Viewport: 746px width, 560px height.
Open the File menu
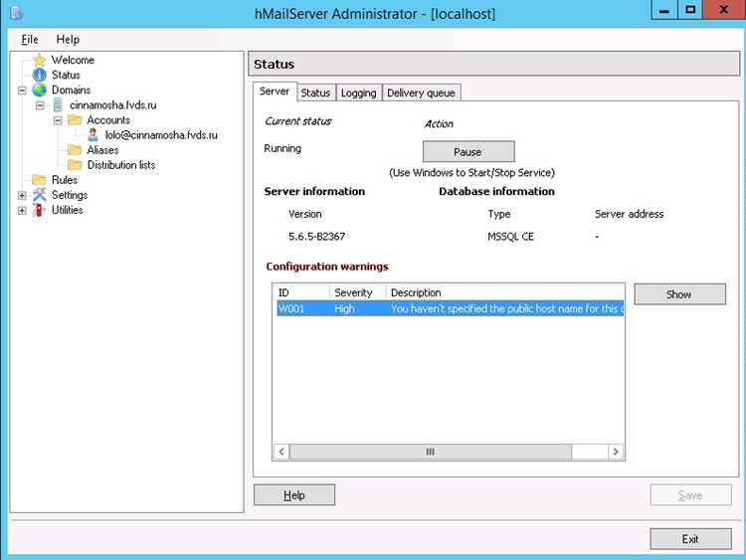[x=30, y=40]
